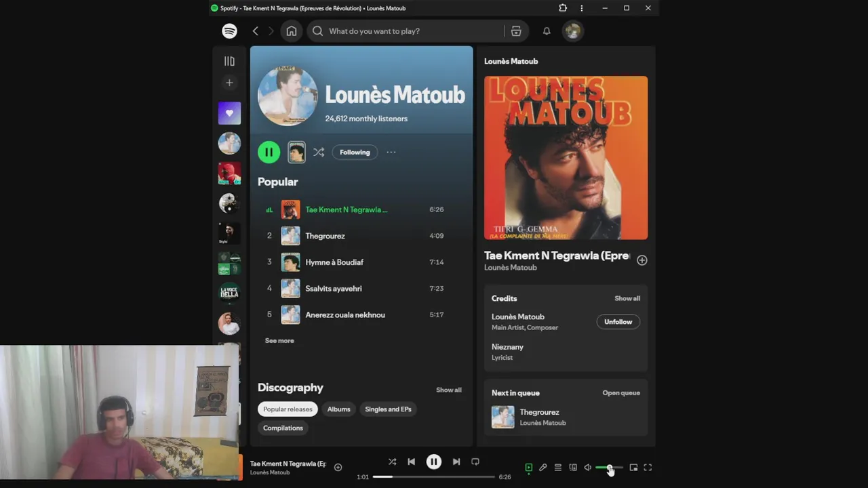Mute the volume speaker icon
The image size is (868, 488).
[x=588, y=468]
